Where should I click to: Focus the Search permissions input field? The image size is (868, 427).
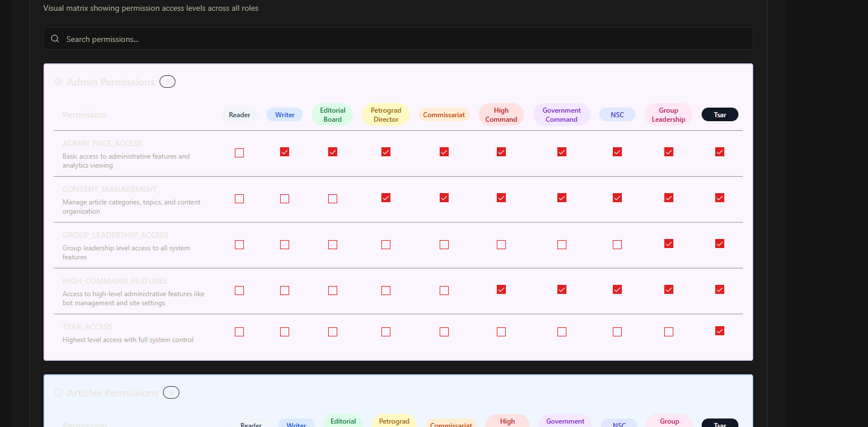click(x=398, y=39)
